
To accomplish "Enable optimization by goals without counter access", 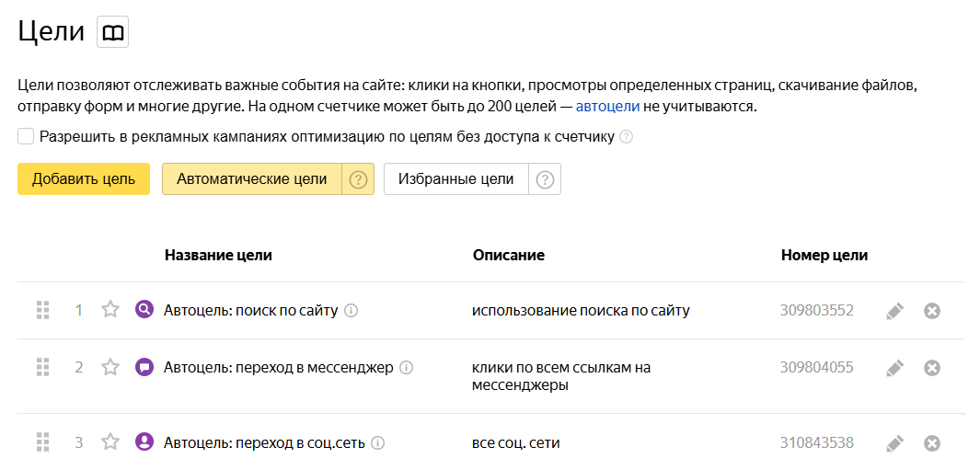I will coord(26,137).
